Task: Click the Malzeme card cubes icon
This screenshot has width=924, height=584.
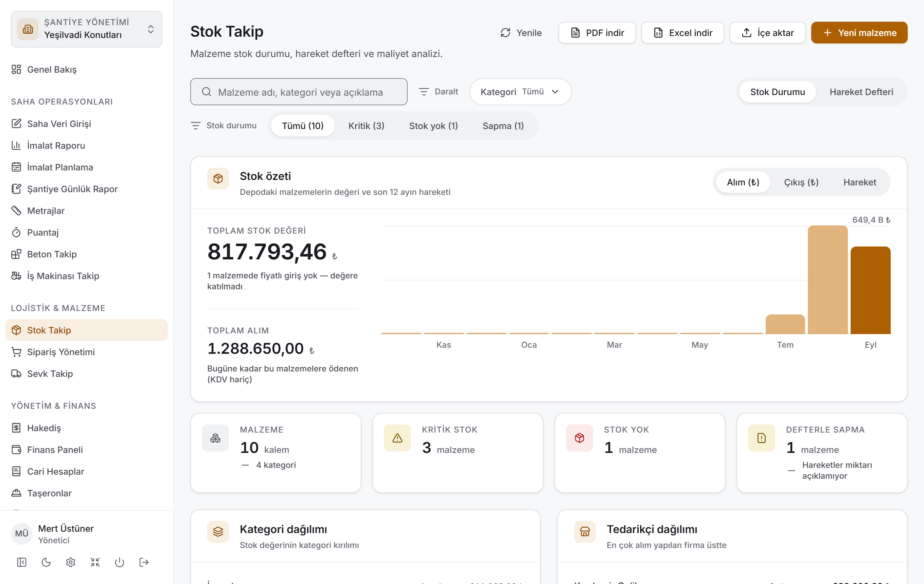Action: (215, 438)
